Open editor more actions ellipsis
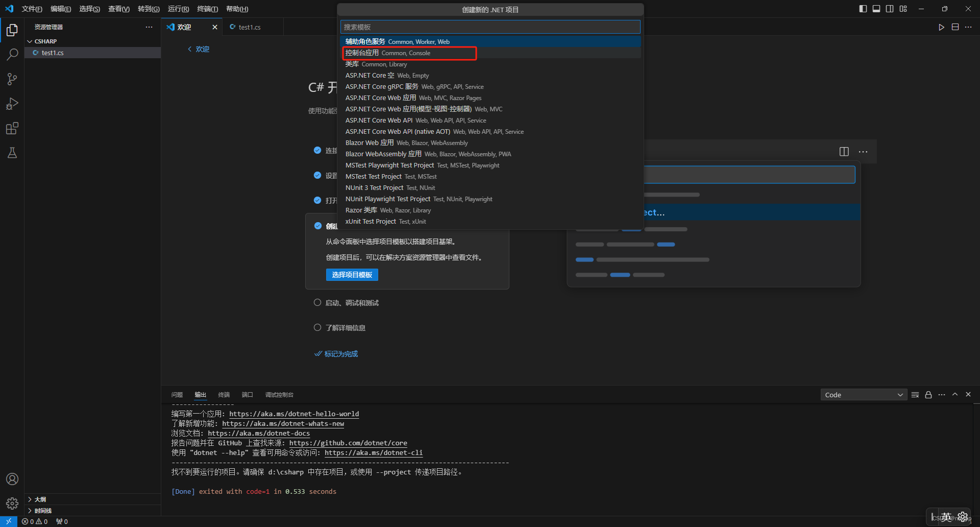Viewport: 980px width, 527px height. [968, 27]
